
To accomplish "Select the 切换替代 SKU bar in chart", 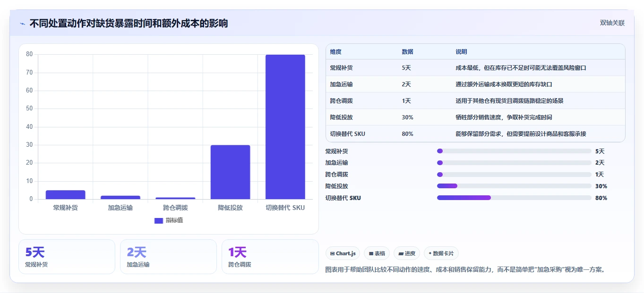I will (x=285, y=127).
